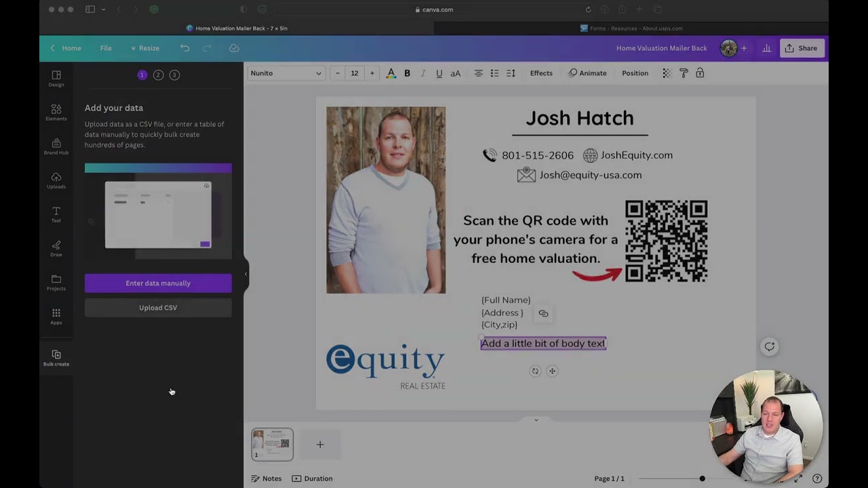
Task: Change text alignment
Action: pos(478,73)
